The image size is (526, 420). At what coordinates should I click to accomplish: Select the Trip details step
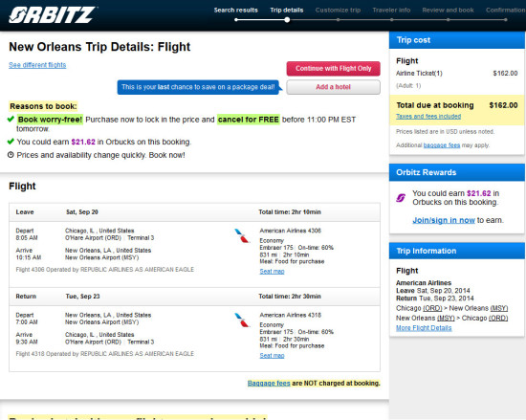point(287,11)
